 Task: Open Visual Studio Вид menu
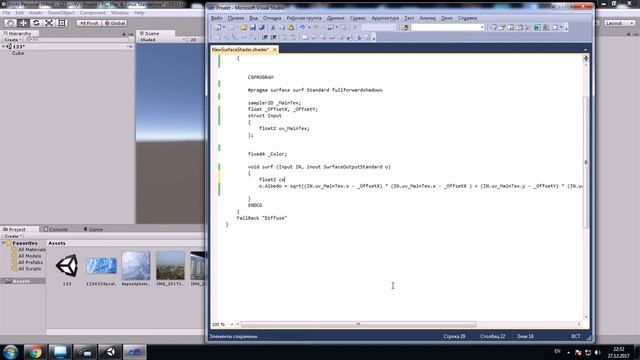(x=253, y=18)
